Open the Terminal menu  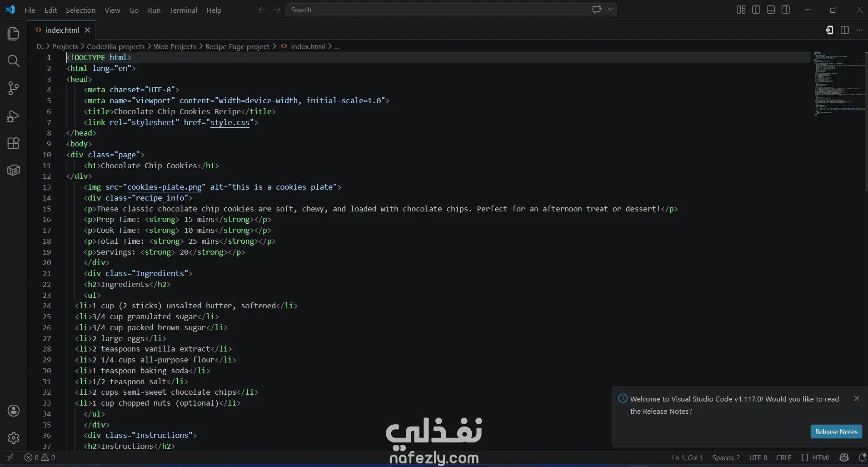tap(184, 10)
